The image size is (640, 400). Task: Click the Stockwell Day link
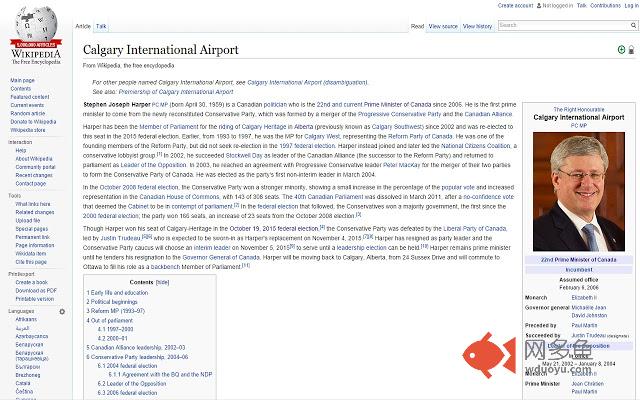pyautogui.click(x=244, y=156)
